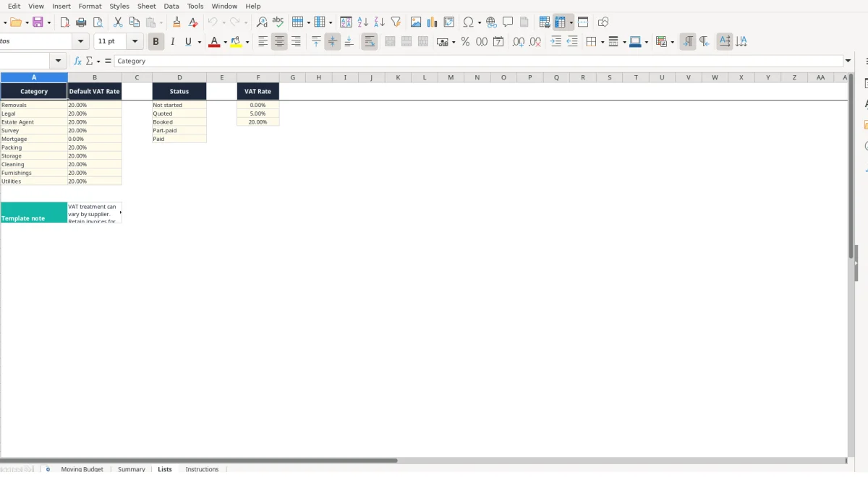Open the font name dropdown
Image resolution: width=868 pixels, height=488 pixels.
click(x=80, y=42)
